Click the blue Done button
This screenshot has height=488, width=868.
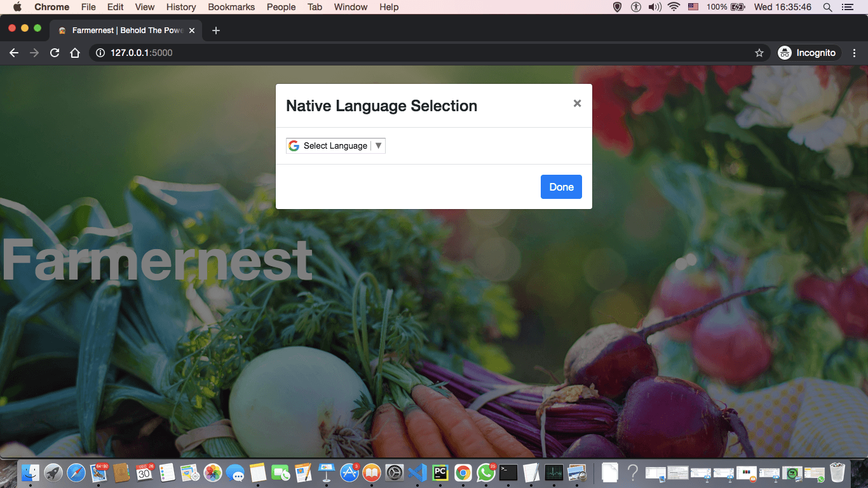point(561,187)
